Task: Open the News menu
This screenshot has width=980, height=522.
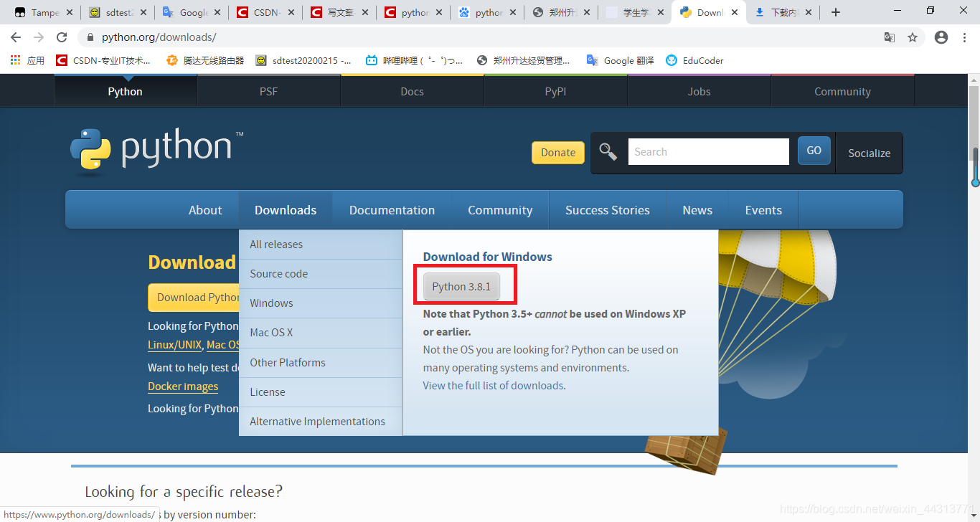Action: click(x=697, y=210)
